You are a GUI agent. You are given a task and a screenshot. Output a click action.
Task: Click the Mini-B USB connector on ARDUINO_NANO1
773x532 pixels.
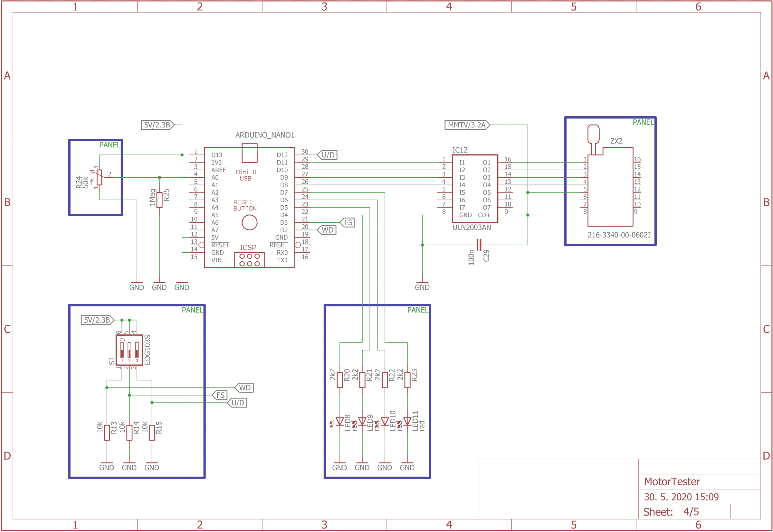(x=250, y=152)
